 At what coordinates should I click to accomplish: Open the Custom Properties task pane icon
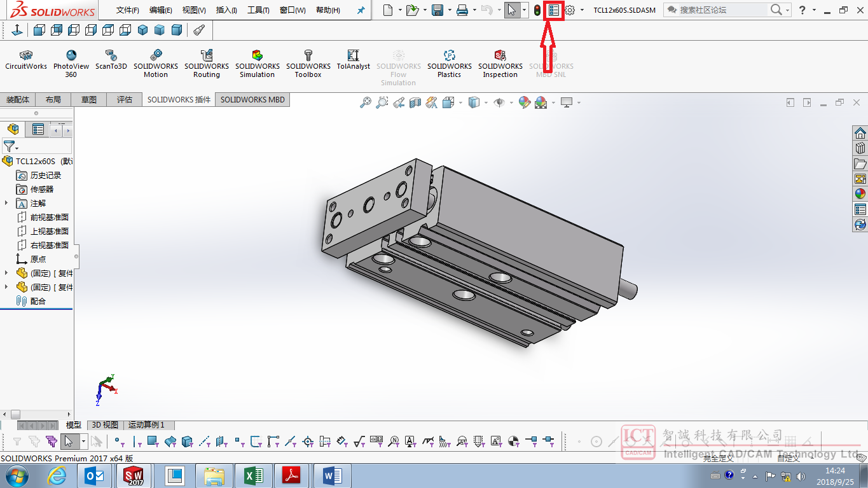860,209
